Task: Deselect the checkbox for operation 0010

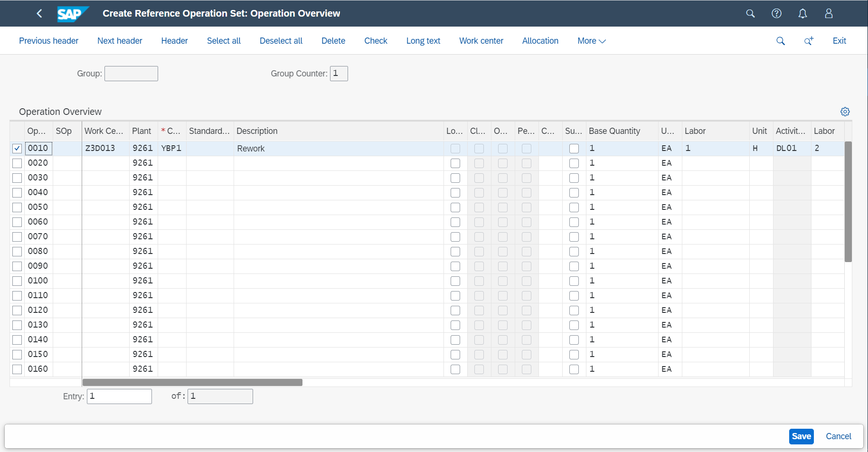Action: [x=17, y=148]
